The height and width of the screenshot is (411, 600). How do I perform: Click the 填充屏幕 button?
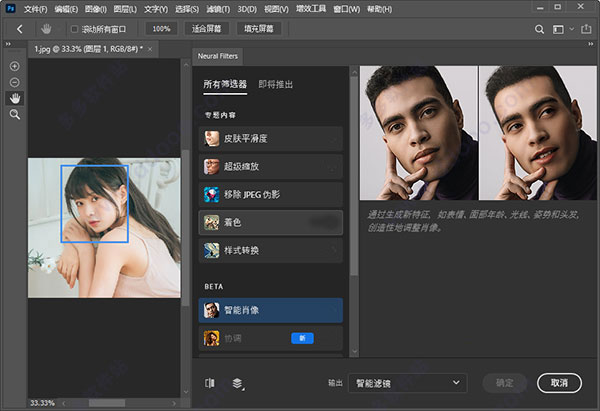tap(259, 29)
